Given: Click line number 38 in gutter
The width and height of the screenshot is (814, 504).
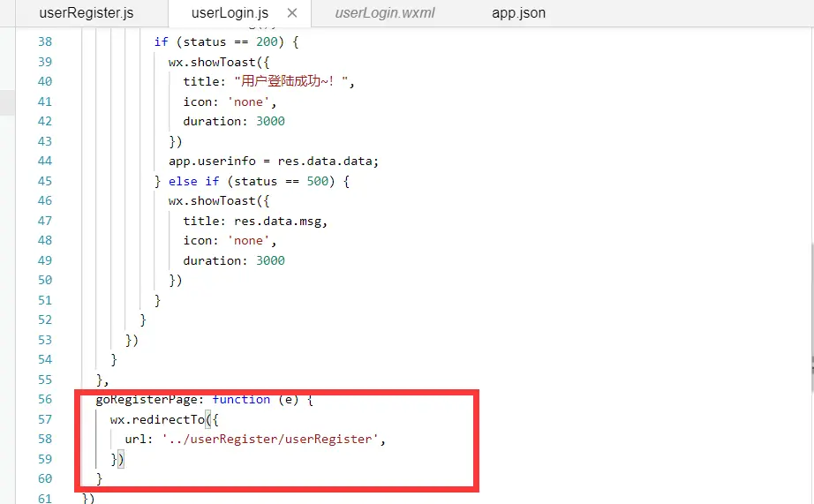Looking at the screenshot, I should click(45, 41).
